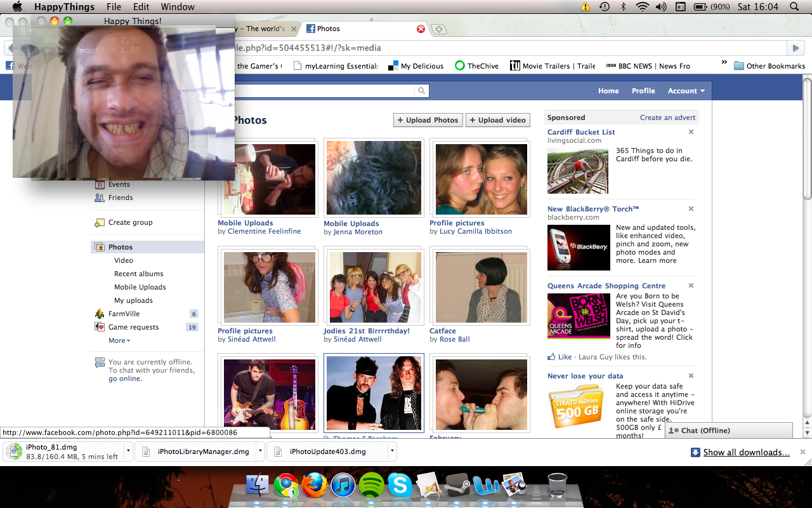Click the Firefox dock icon
The width and height of the screenshot is (812, 508).
[315, 486]
